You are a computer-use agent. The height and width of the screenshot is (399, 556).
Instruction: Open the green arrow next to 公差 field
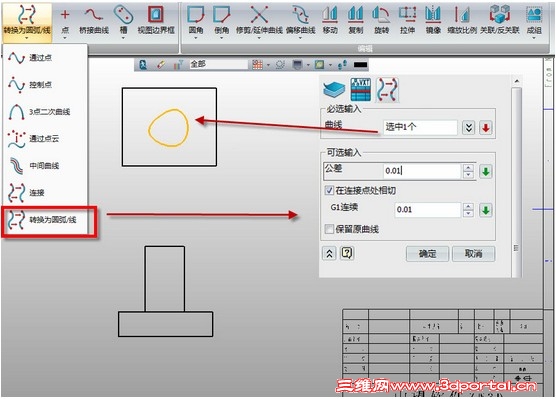pyautogui.click(x=486, y=172)
